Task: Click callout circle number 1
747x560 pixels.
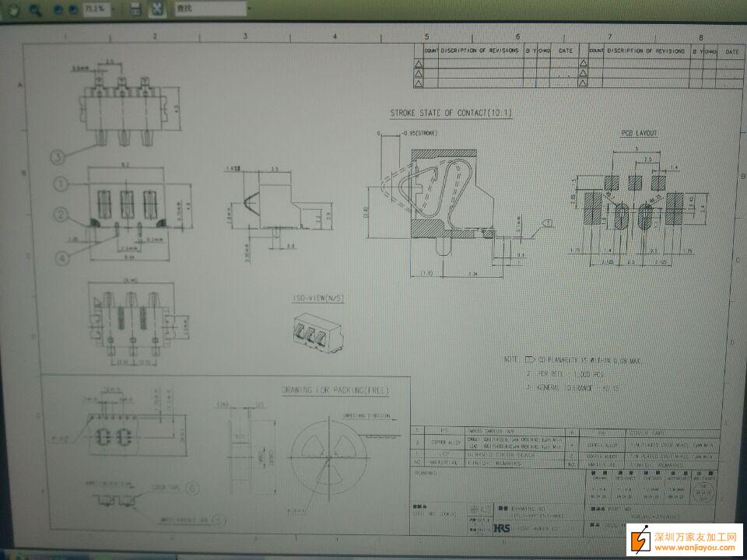Action: click(x=60, y=184)
